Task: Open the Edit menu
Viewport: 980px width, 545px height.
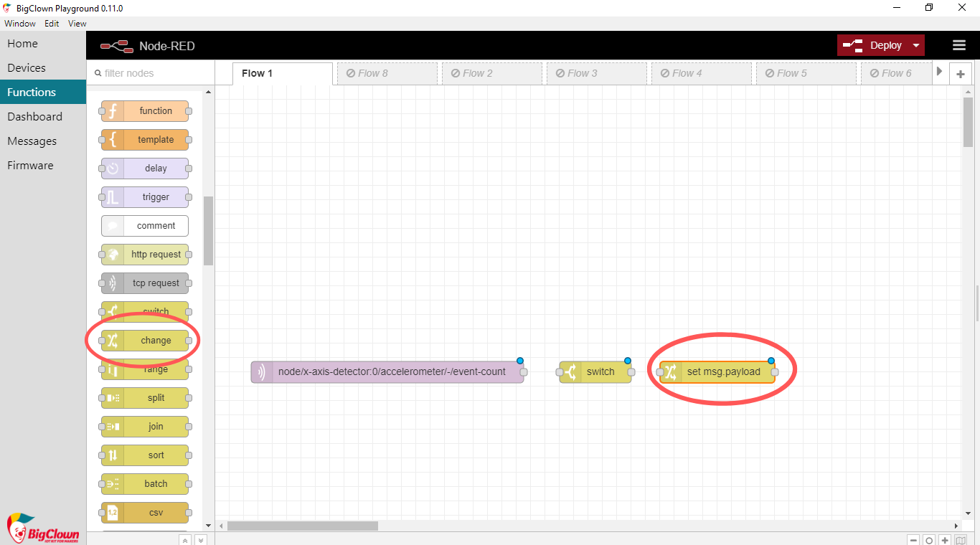Action: (52, 23)
